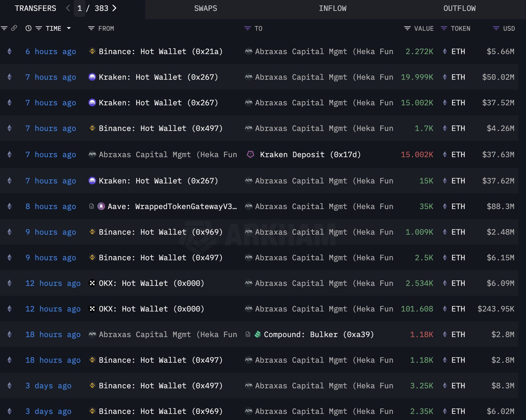Screen dimensions: 526x420
Task: Click the Abraxas Capital Mgmt entity icon
Action: click(248, 51)
